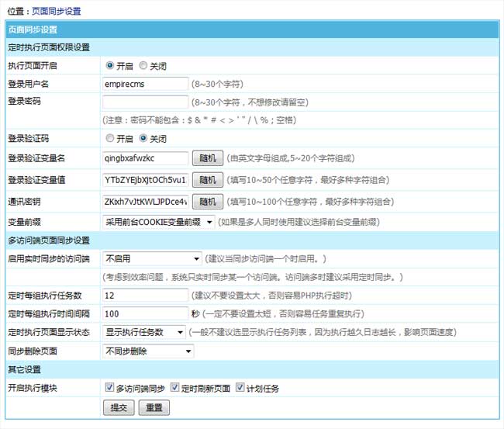Click the empty 登录密码 field

click(146, 102)
